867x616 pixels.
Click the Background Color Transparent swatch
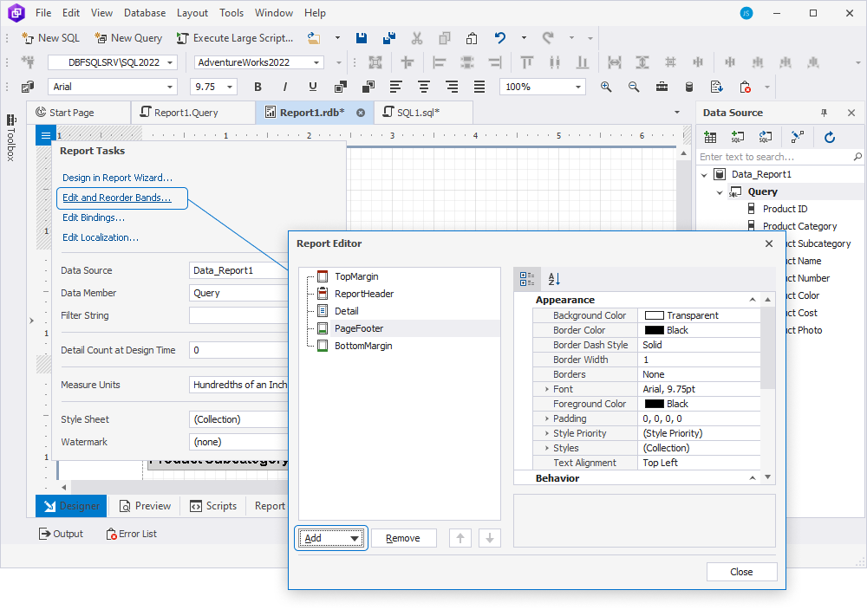654,315
